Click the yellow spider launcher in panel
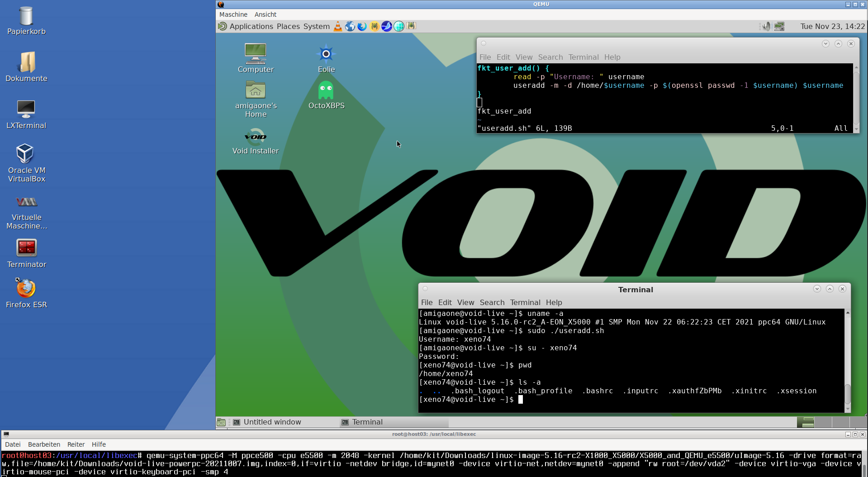 tap(374, 26)
